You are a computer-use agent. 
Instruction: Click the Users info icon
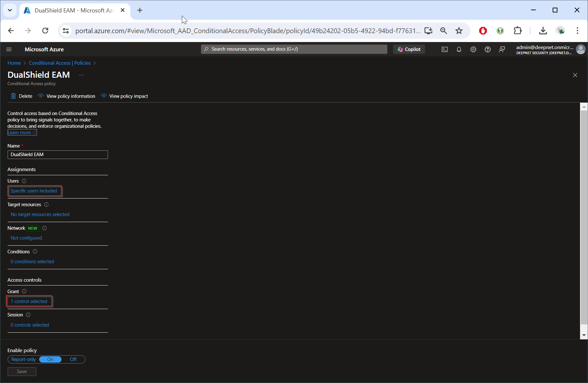[x=24, y=181]
